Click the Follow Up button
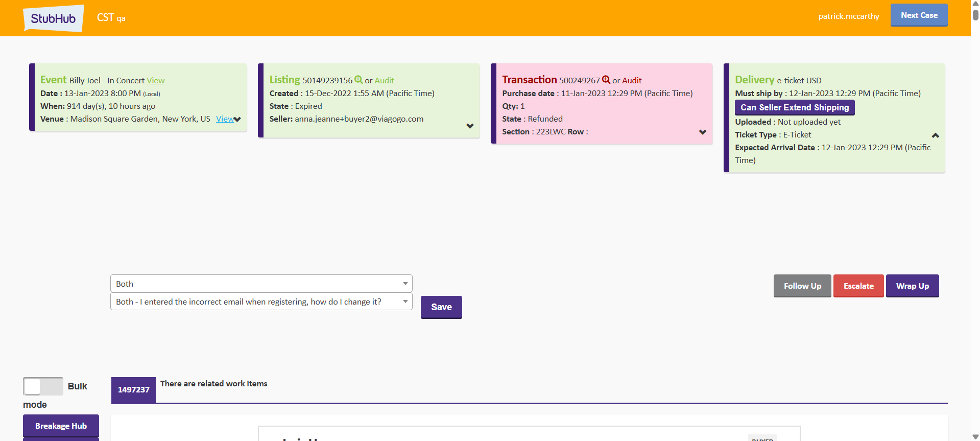The height and width of the screenshot is (441, 980). (x=802, y=286)
